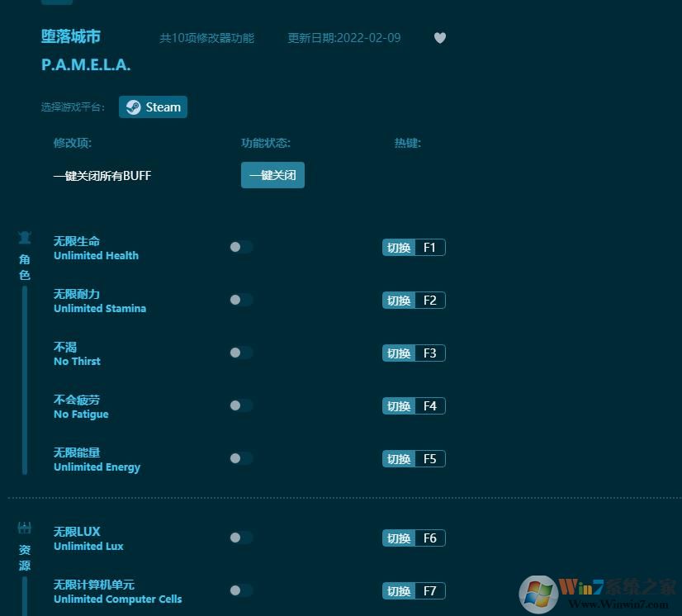682x616 pixels.
Task: Switch to the Steam platform tab
Action: pos(153,107)
